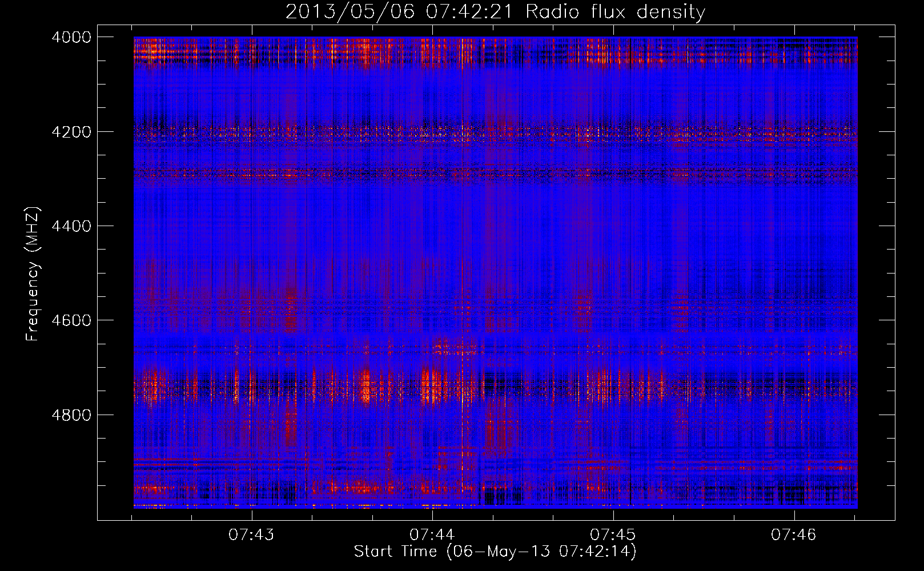Viewport: 924px width, 571px height.
Task: Click the 4000 frequency tick label
Action: pyautogui.click(x=71, y=37)
